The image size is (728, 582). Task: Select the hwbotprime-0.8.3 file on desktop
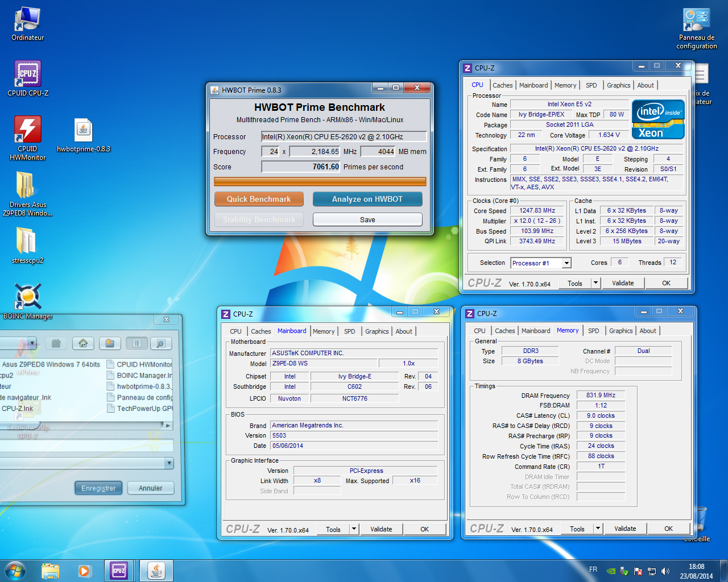point(84,135)
